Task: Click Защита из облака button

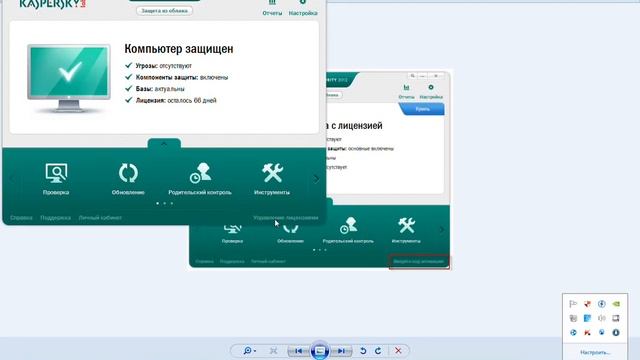Action: 164,11
